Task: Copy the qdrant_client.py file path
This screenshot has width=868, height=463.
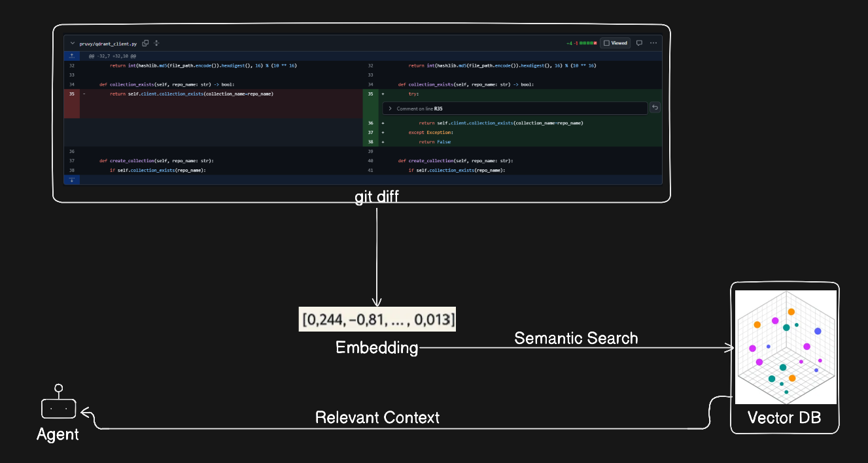Action: click(x=145, y=43)
